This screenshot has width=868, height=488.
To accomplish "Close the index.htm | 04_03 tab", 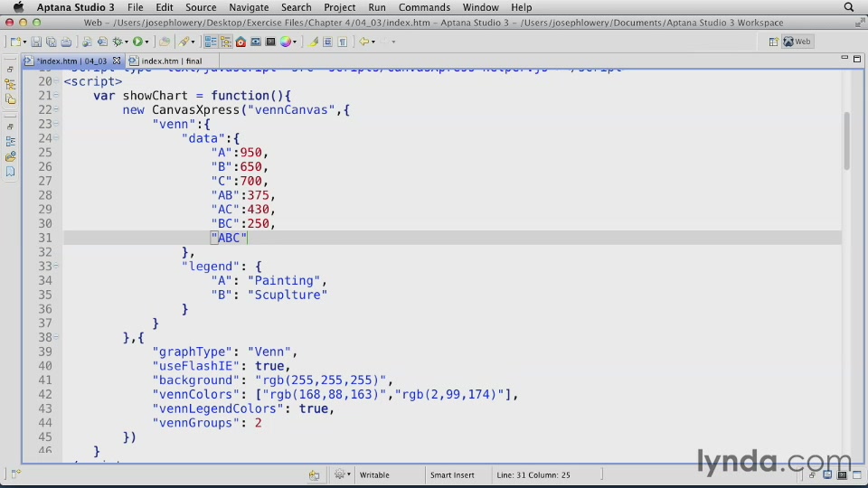I will coord(117,61).
